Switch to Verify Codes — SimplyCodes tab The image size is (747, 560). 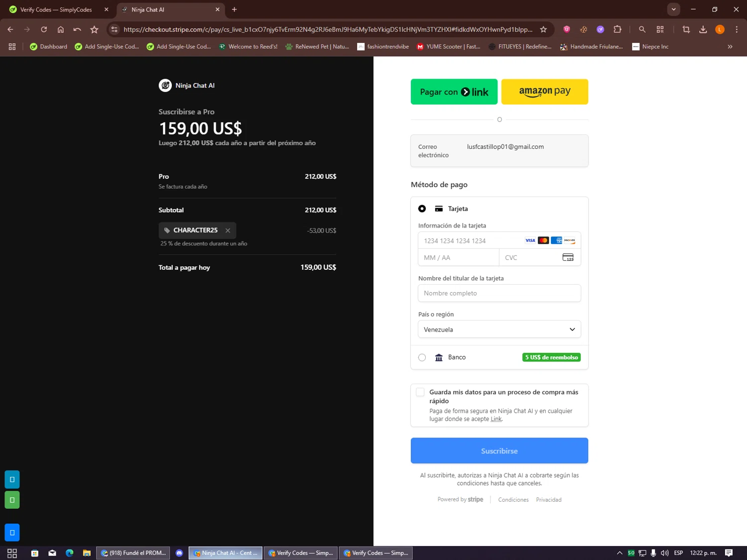tap(56, 9)
